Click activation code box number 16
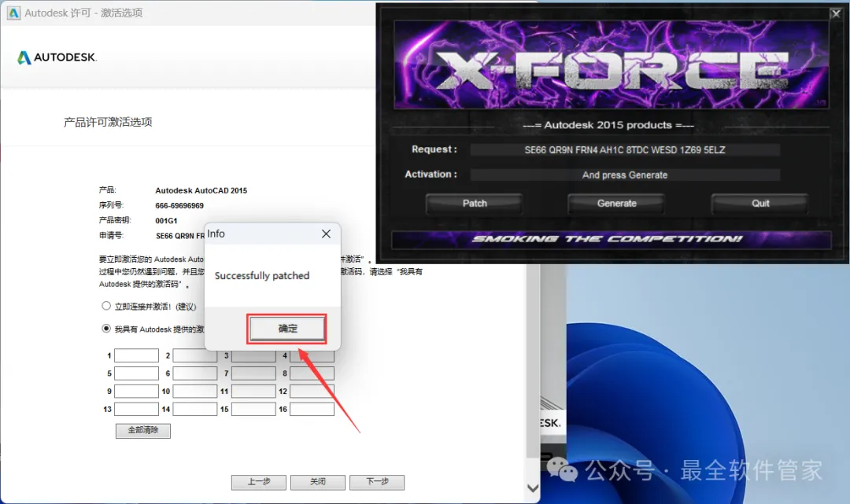 pyautogui.click(x=312, y=410)
